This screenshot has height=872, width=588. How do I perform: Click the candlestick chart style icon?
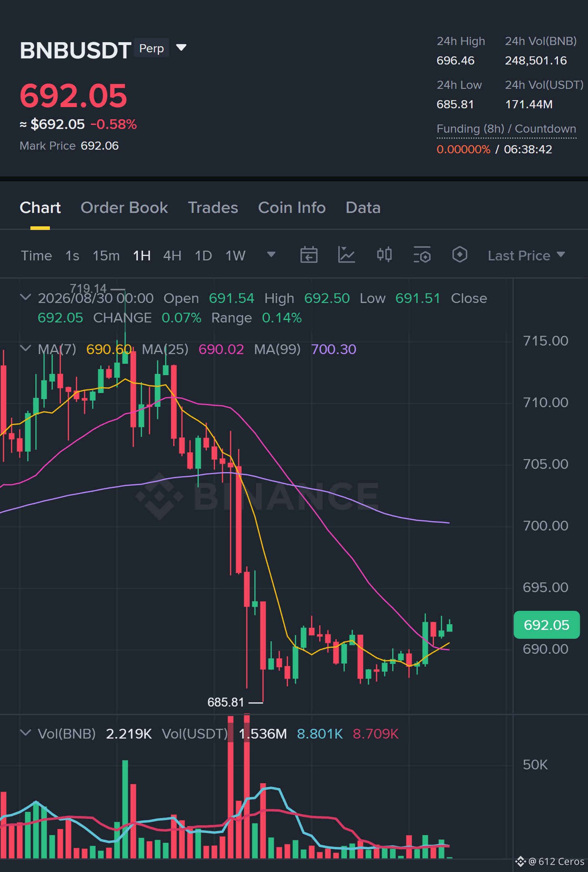(x=384, y=255)
